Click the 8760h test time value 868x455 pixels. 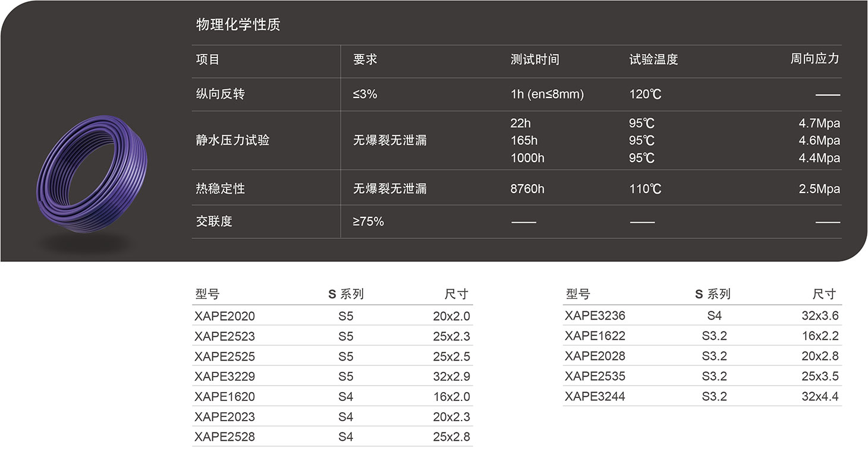click(x=527, y=188)
